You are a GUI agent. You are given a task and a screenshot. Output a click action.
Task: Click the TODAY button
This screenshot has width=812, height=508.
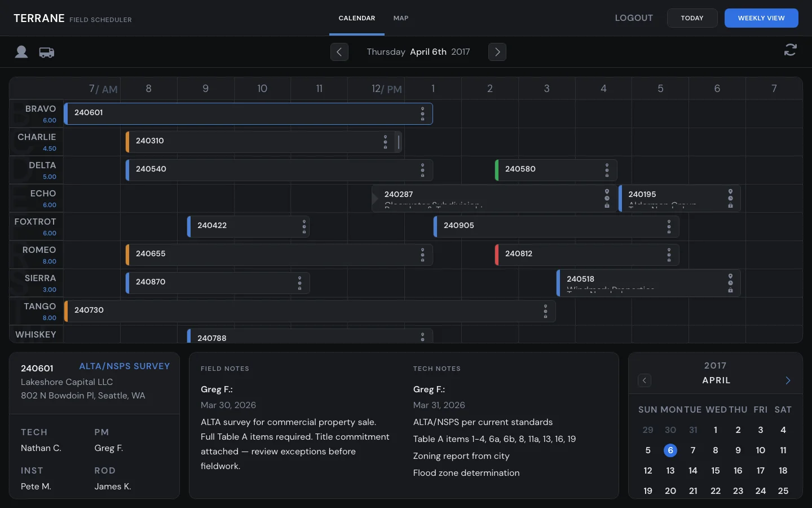(x=692, y=18)
